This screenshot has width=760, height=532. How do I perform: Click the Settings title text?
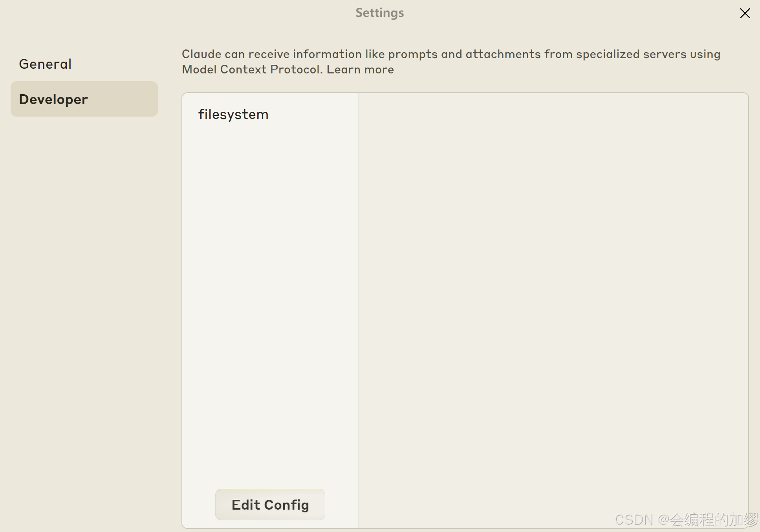coord(379,13)
